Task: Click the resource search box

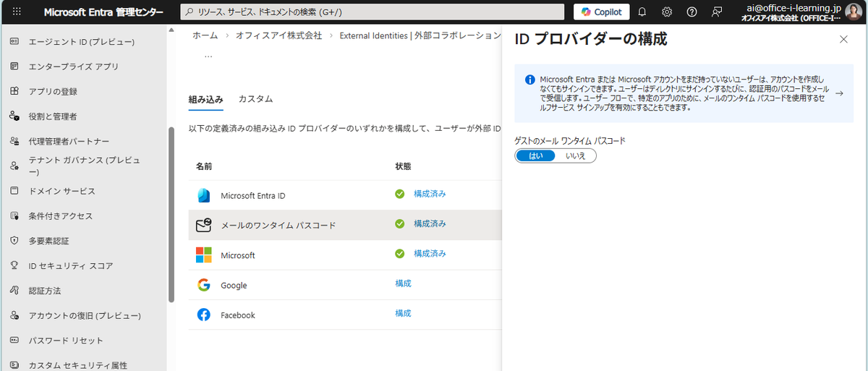Action: (372, 12)
